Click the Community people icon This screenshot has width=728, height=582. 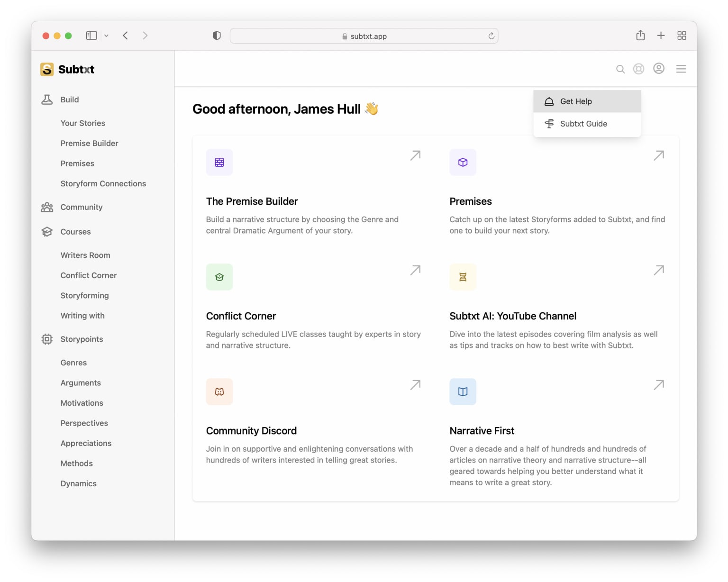pos(47,207)
